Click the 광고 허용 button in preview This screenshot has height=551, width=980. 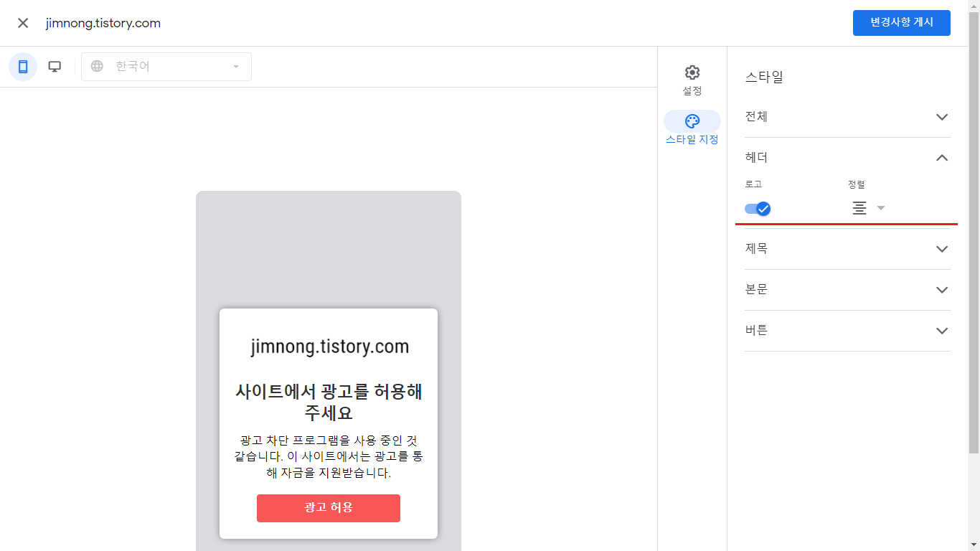(x=329, y=508)
